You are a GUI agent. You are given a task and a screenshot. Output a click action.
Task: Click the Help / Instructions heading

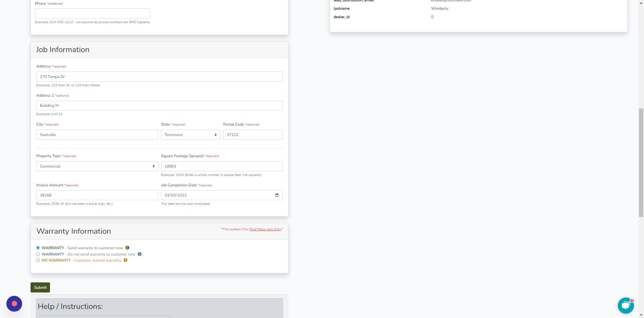click(70, 307)
